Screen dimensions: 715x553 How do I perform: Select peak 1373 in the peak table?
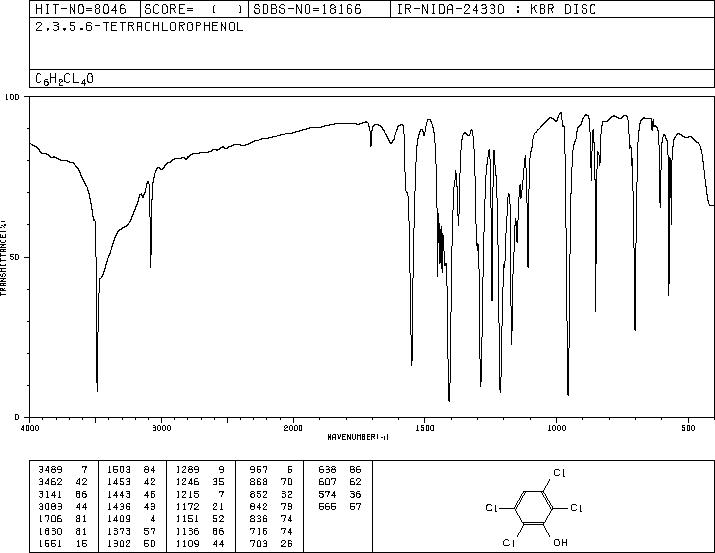[x=119, y=531]
